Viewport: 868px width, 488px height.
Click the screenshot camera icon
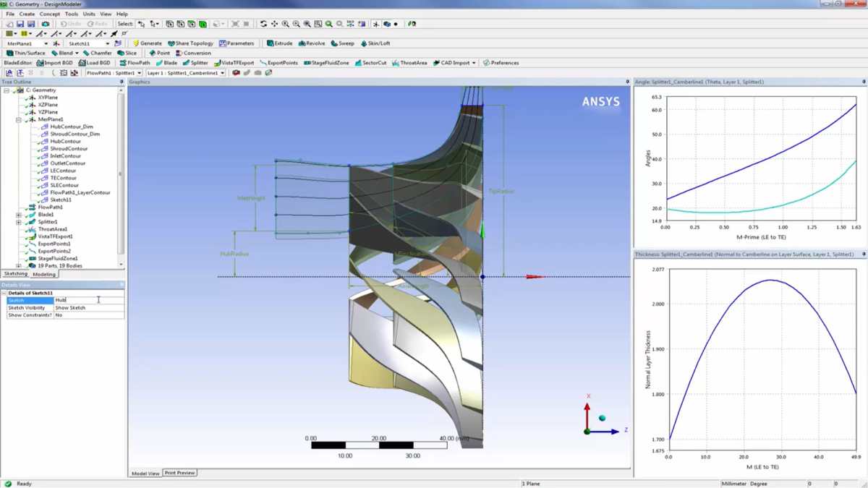pos(45,24)
